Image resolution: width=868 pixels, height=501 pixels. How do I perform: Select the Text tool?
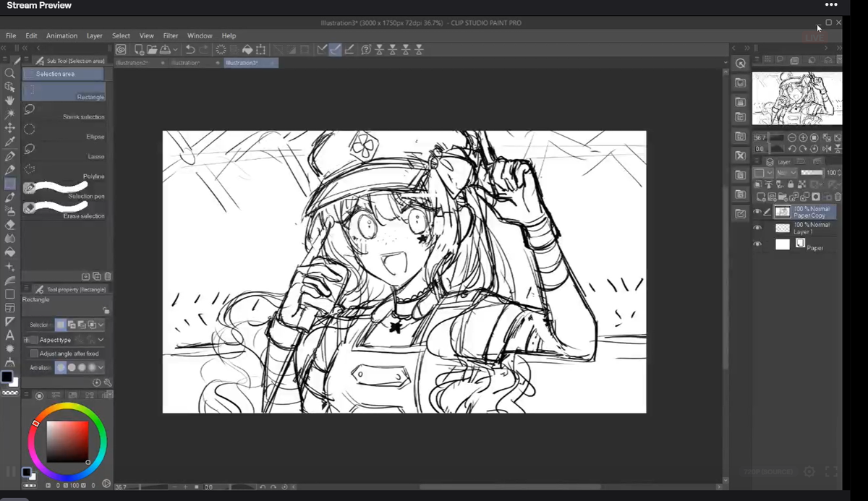(10, 335)
